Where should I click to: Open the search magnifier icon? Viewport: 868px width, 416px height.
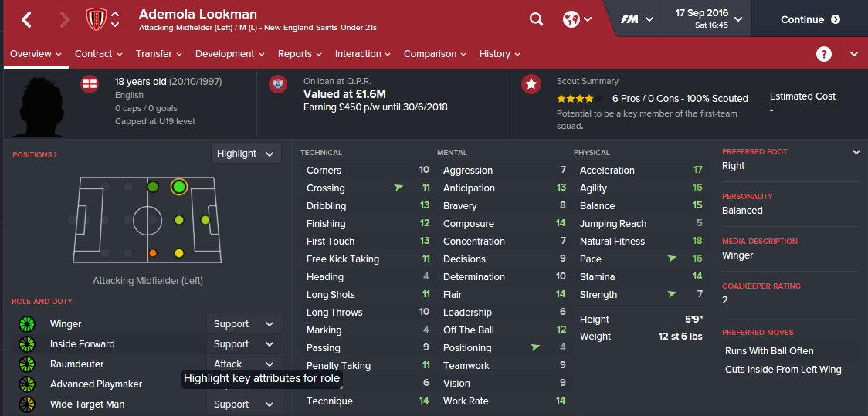536,19
